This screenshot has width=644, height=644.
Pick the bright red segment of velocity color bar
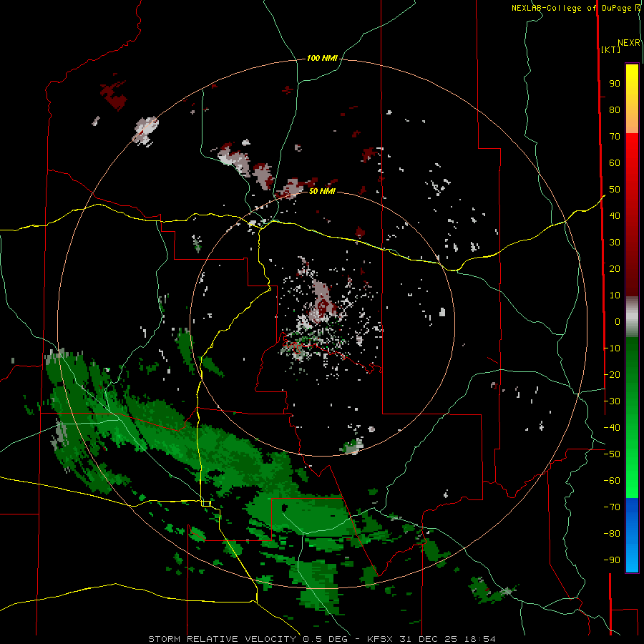pyautogui.click(x=632, y=148)
